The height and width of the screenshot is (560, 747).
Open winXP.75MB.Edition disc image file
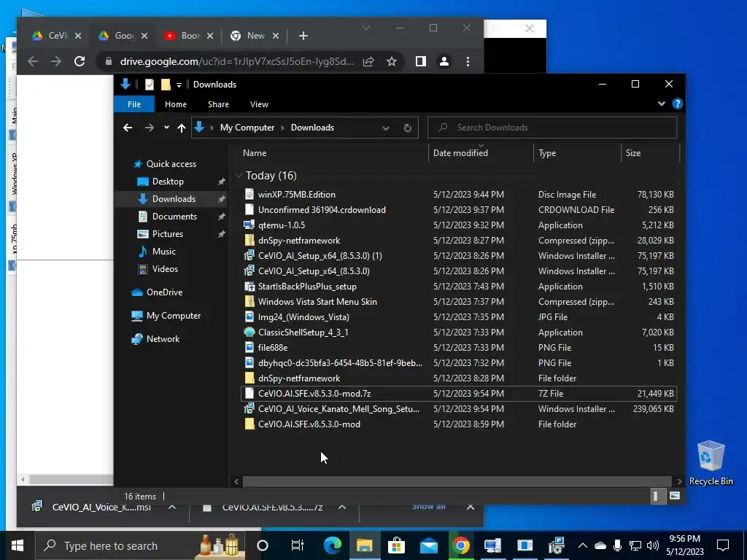click(296, 194)
